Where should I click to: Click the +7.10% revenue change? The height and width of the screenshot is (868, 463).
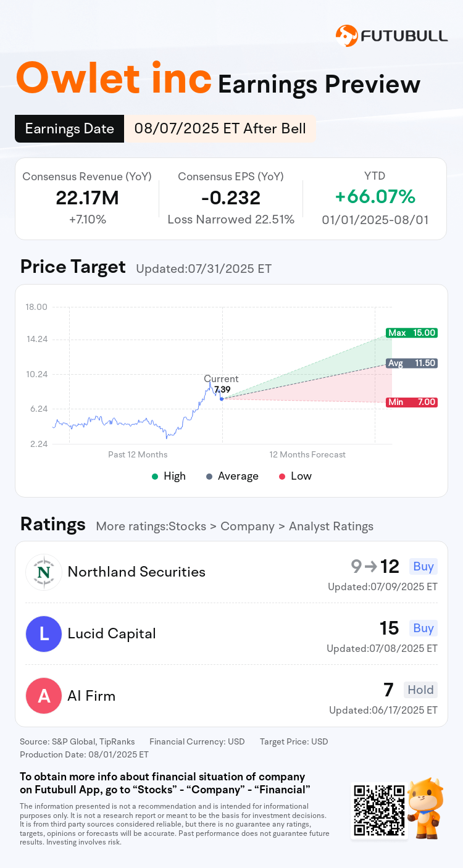pos(87,219)
